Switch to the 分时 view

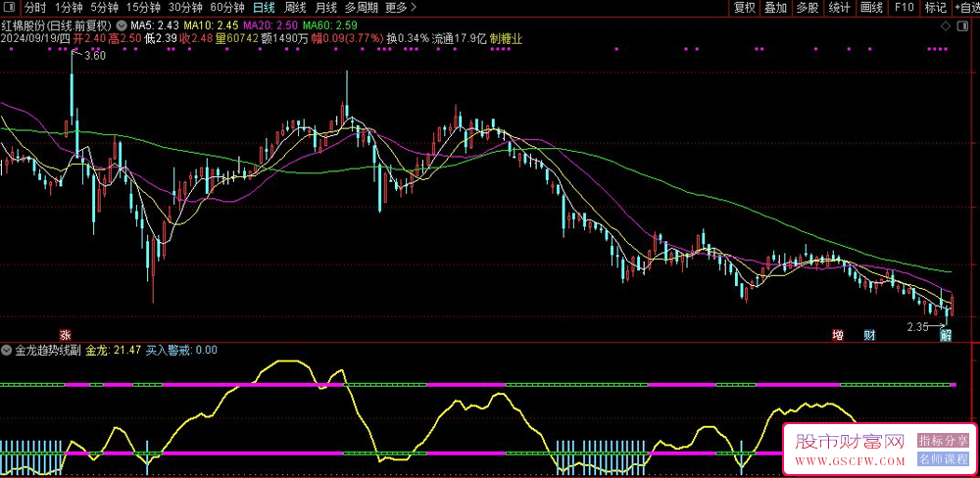35,8
